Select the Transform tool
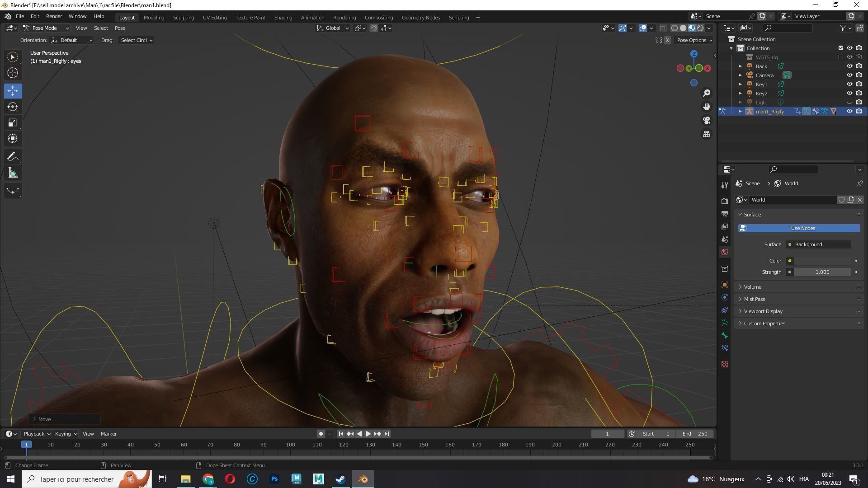The height and width of the screenshot is (488, 868). 13,138
